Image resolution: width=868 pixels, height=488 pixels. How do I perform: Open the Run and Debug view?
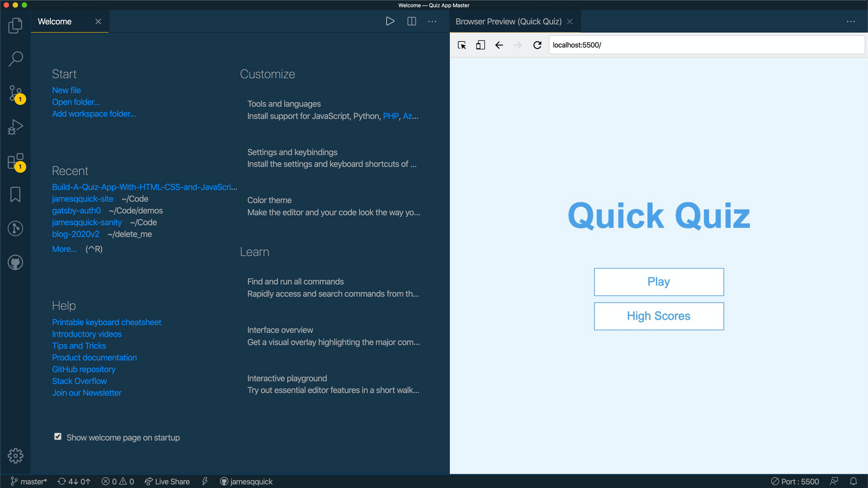tap(15, 127)
